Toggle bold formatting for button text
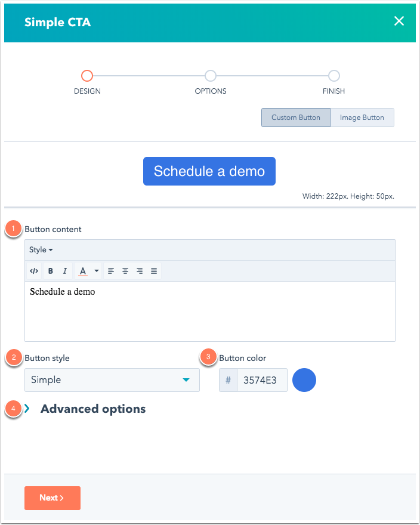420x525 pixels. [51, 270]
